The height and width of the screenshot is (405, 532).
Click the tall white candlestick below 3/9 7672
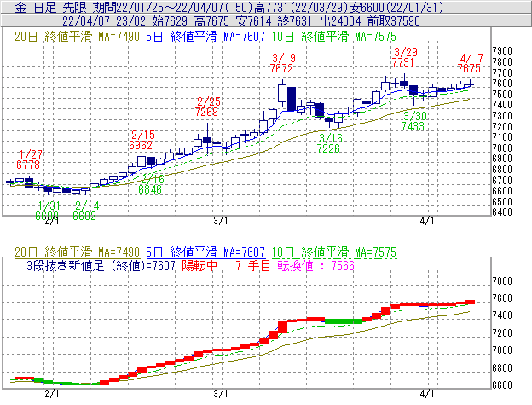pyautogui.click(x=282, y=93)
